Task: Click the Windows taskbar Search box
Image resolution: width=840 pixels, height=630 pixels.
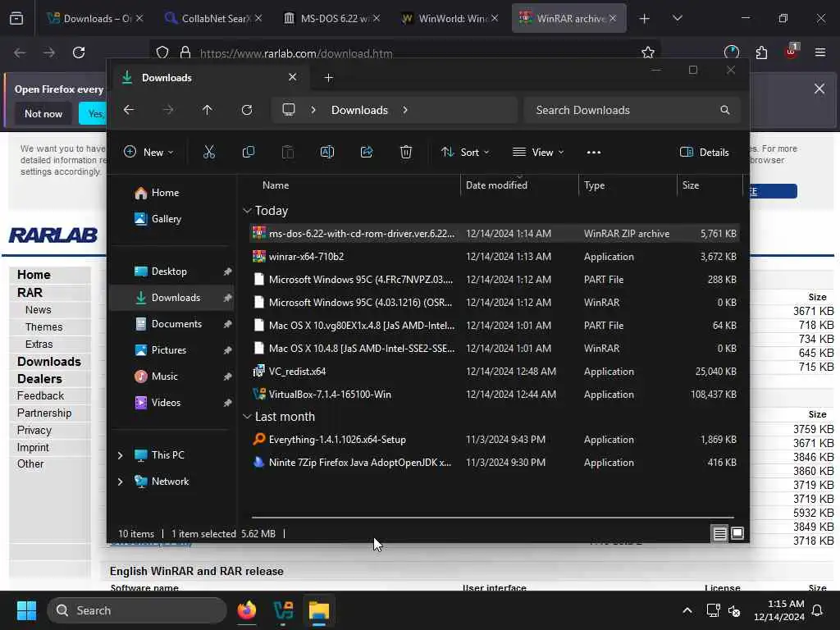Action: (x=137, y=610)
